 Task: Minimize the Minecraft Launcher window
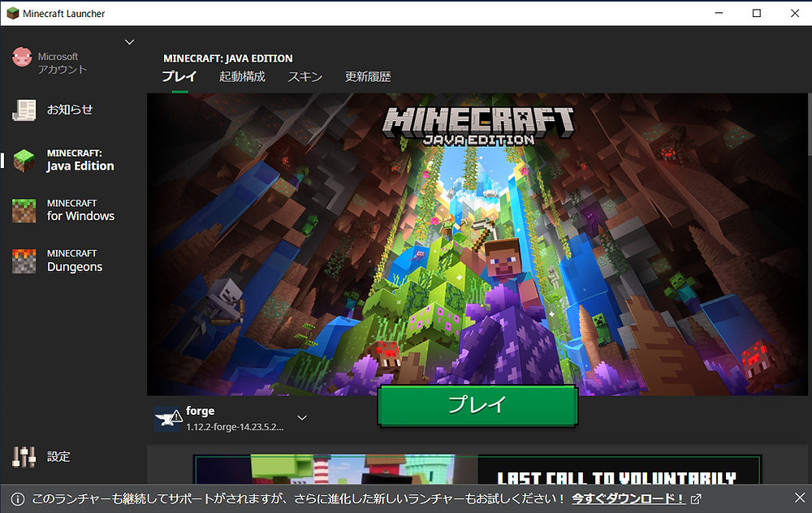tap(719, 13)
